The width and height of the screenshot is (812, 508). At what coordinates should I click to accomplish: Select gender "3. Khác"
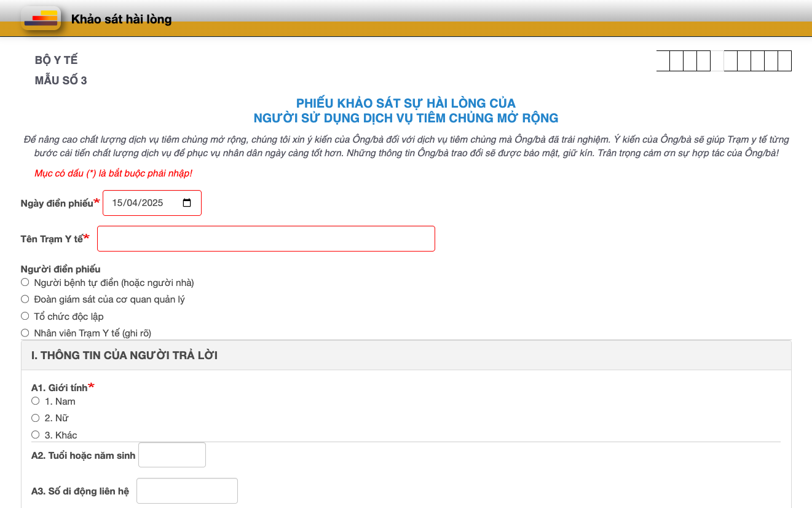pyautogui.click(x=35, y=435)
